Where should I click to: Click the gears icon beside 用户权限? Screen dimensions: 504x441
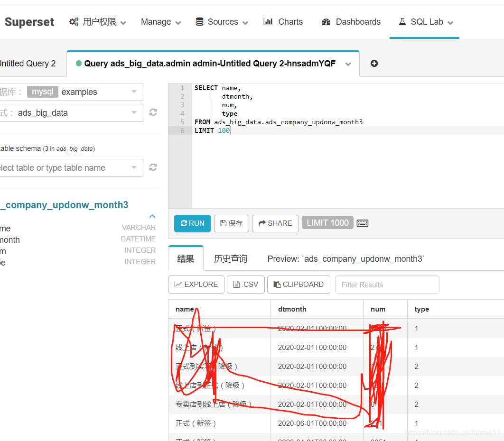74,22
